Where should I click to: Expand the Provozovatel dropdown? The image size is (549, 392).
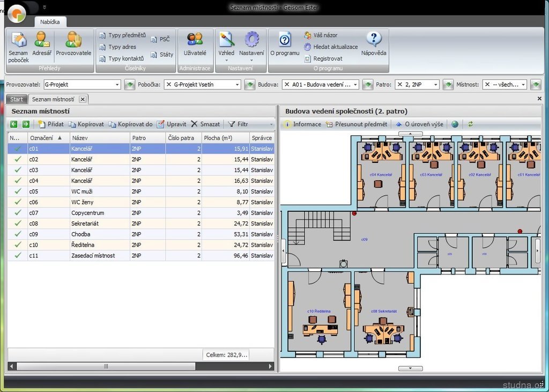coord(117,85)
